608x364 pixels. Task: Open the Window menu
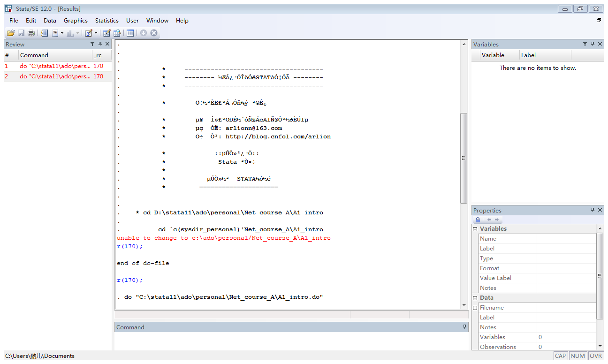click(157, 20)
